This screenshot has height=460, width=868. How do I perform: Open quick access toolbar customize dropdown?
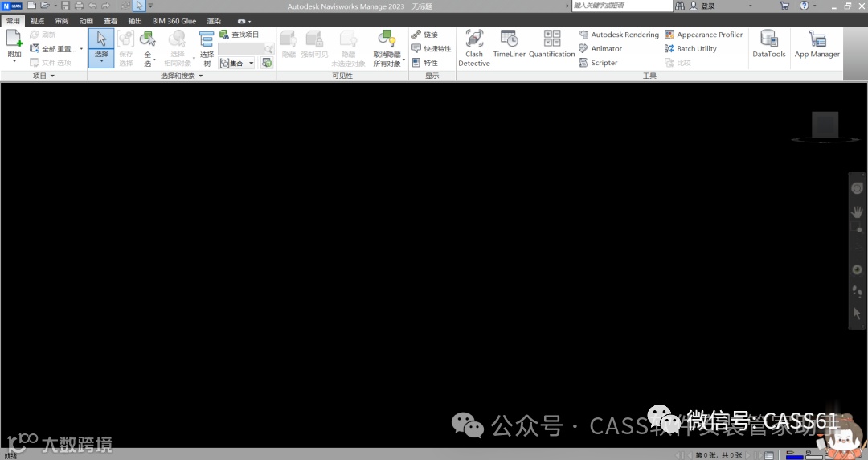150,6
